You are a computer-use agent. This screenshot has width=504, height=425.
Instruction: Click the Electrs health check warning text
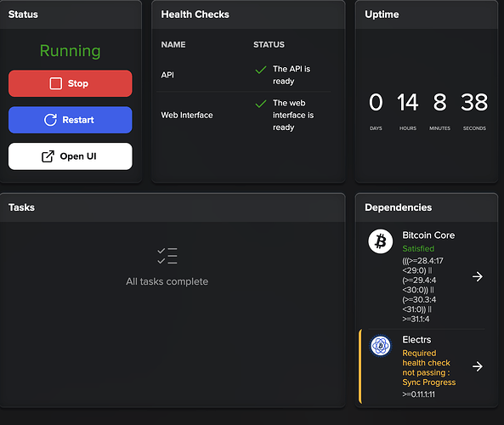tap(429, 368)
